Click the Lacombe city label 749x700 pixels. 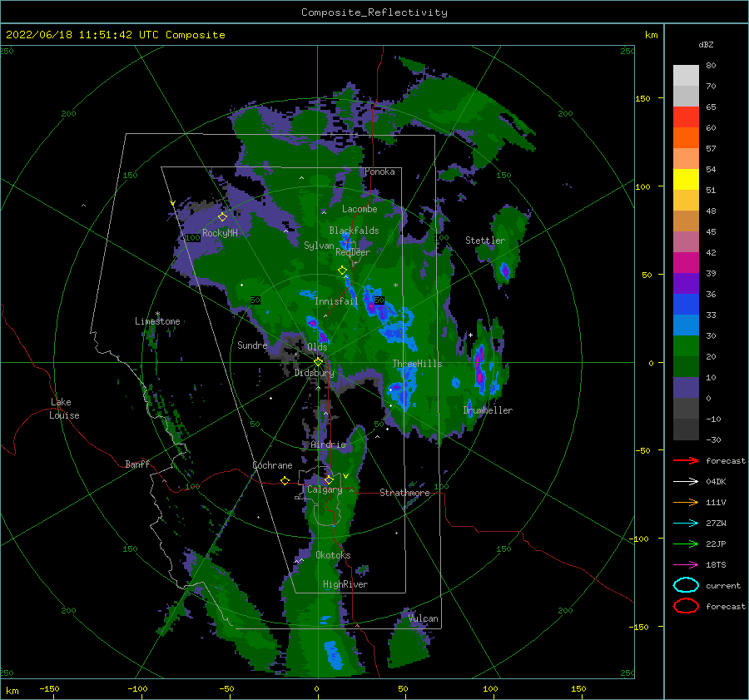[360, 209]
